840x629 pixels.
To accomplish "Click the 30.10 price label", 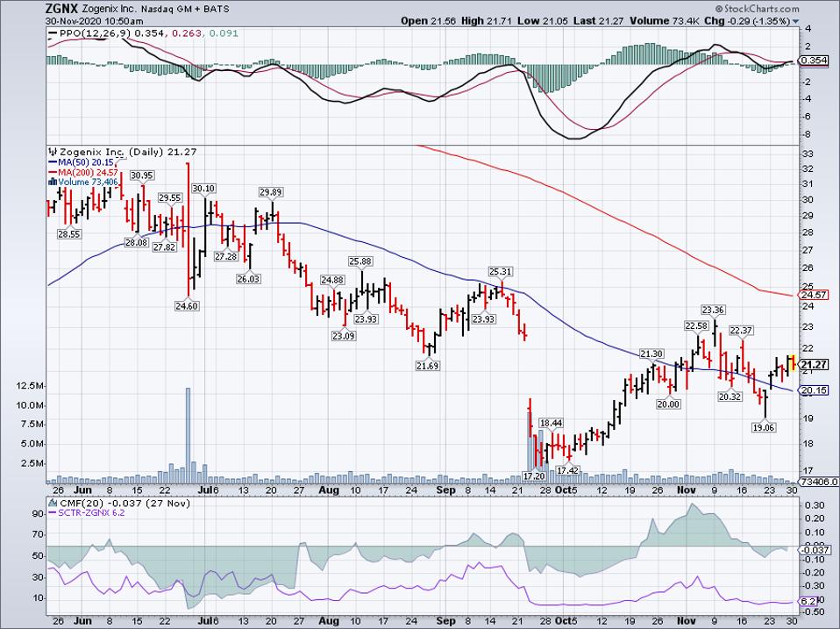I will 203,188.
